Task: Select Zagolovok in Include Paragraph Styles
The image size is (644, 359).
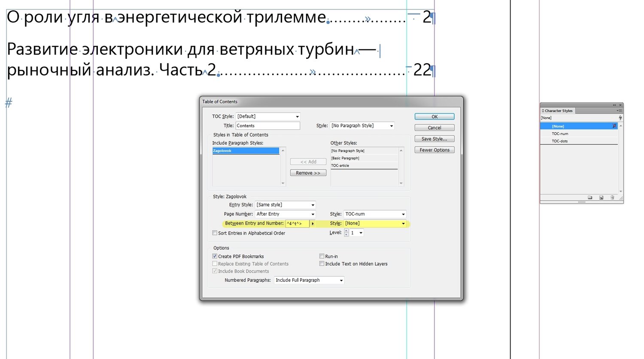Action: coord(246,151)
